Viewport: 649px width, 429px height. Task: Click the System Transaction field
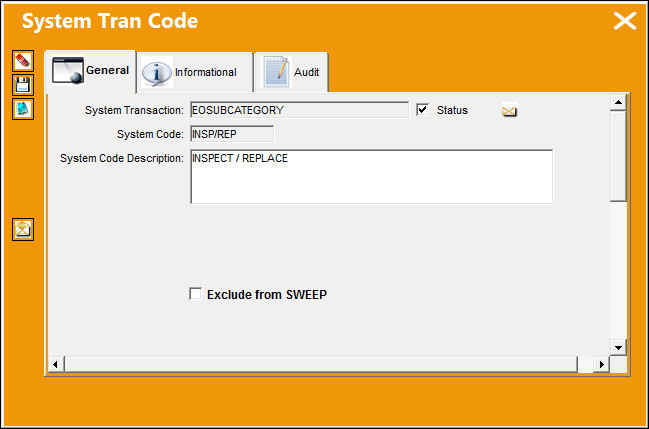coord(300,110)
